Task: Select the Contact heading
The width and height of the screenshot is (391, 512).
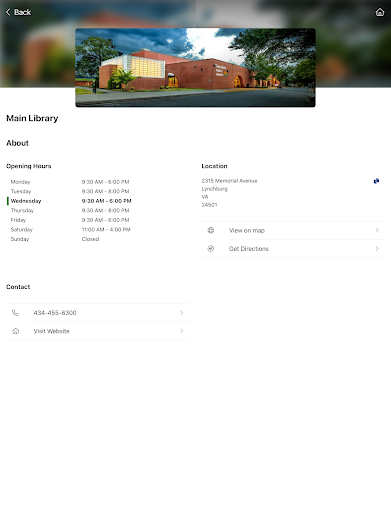Action: (18, 287)
